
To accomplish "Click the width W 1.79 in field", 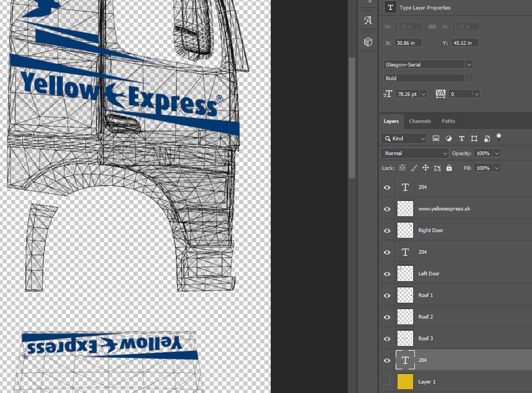I will point(408,26).
